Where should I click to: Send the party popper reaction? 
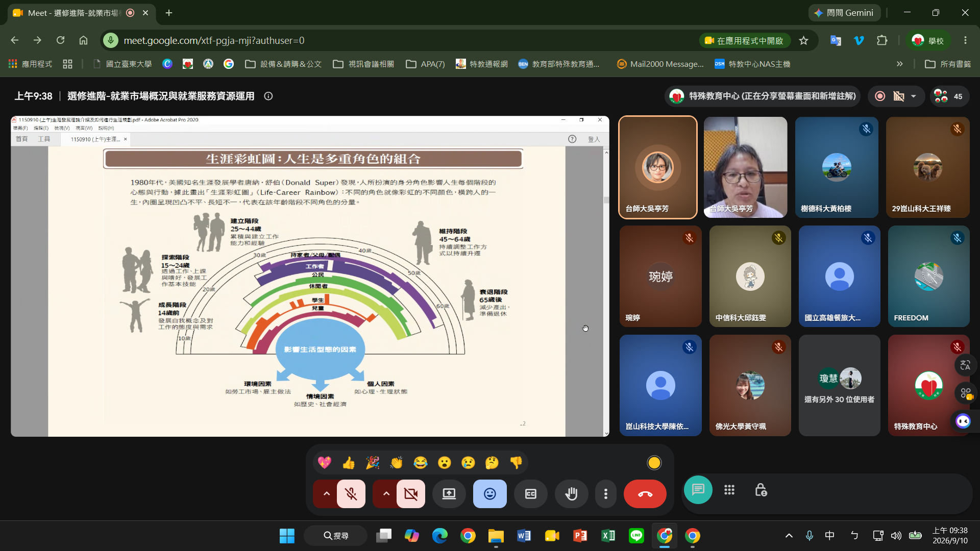point(373,463)
